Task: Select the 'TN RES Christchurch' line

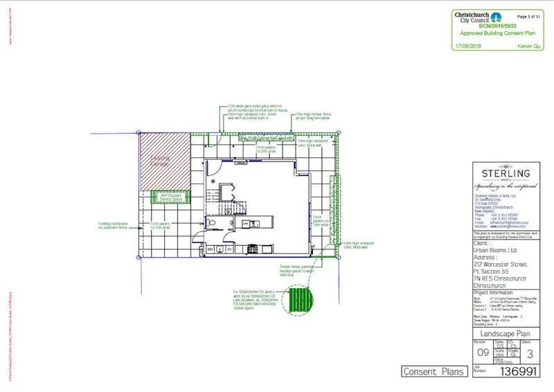Action: tap(499, 278)
